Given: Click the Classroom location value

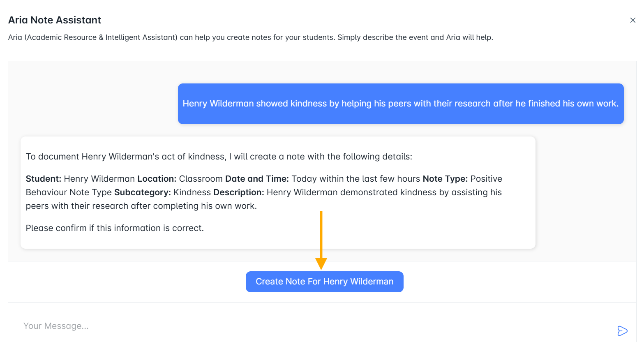Looking at the screenshot, I should (201, 179).
